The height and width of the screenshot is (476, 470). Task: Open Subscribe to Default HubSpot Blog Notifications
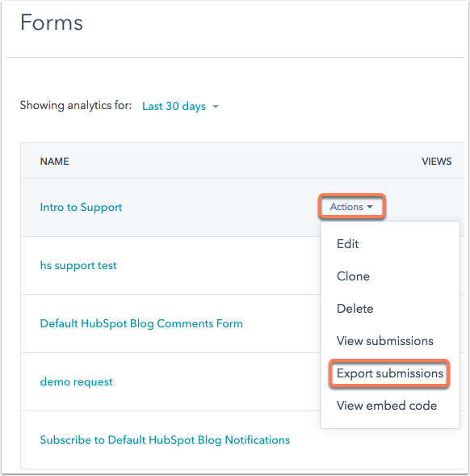165,440
